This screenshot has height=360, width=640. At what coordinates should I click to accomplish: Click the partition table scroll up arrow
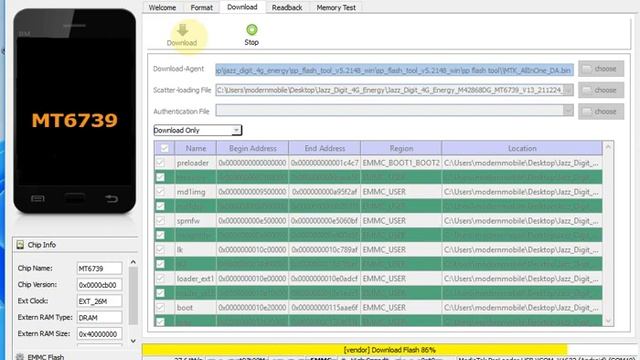(x=608, y=147)
